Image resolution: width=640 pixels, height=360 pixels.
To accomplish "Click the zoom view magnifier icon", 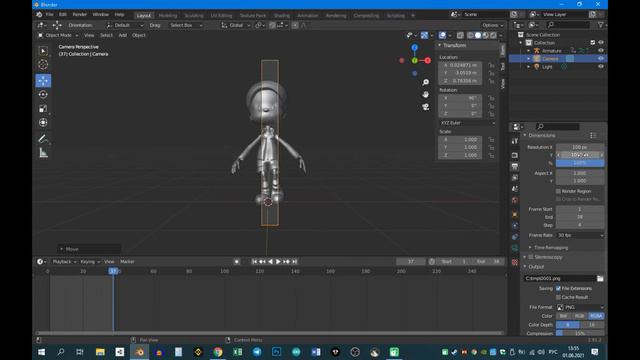I will (x=426, y=82).
